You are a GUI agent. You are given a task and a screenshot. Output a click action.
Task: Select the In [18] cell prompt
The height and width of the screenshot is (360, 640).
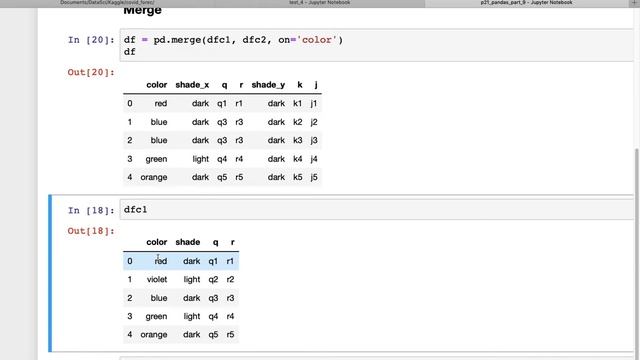91,210
